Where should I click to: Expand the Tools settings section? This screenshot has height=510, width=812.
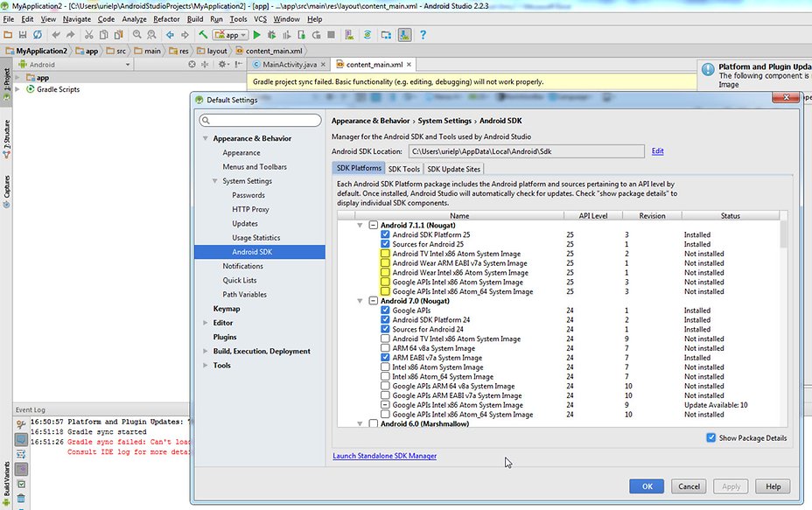point(206,365)
